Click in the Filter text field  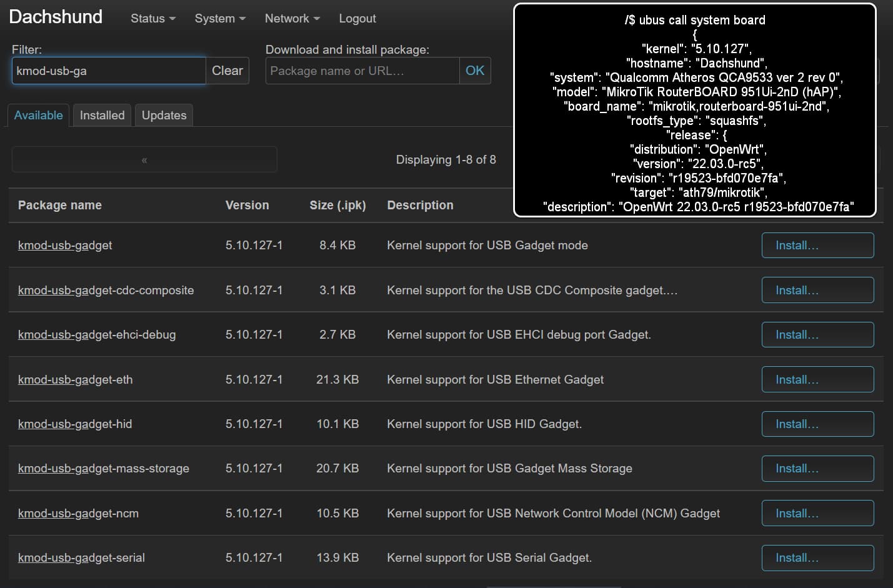click(107, 71)
